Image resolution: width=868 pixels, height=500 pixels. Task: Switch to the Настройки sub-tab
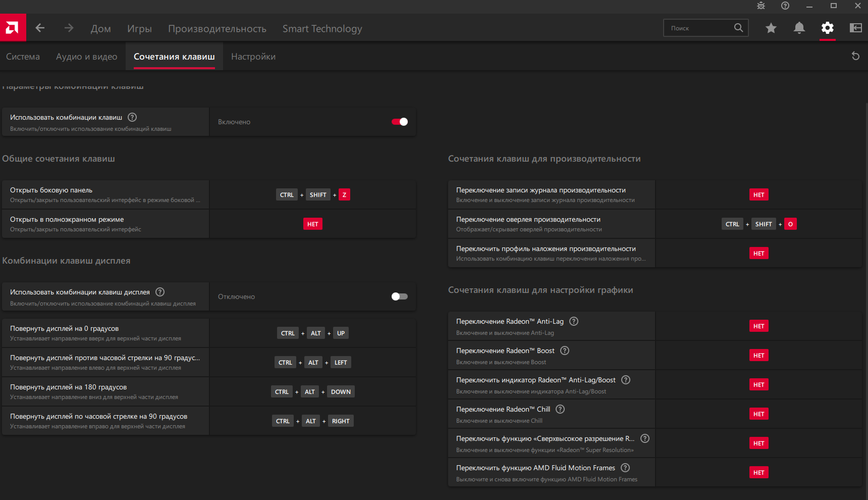coord(253,57)
